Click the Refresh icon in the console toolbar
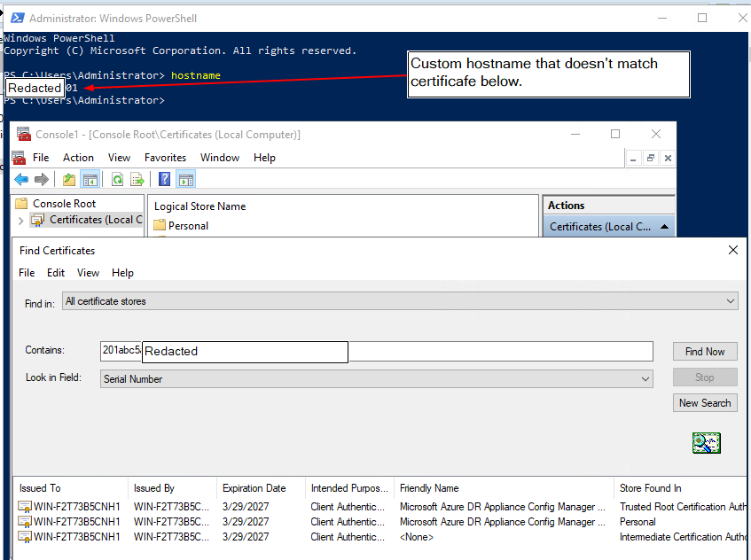Image resolution: width=751 pixels, height=560 pixels. (116, 179)
